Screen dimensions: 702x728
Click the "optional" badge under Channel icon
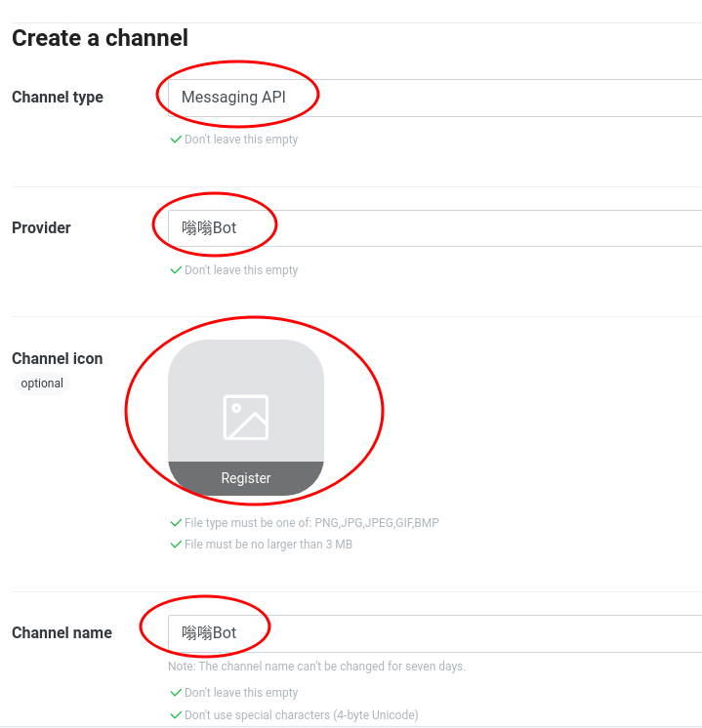tap(42, 384)
